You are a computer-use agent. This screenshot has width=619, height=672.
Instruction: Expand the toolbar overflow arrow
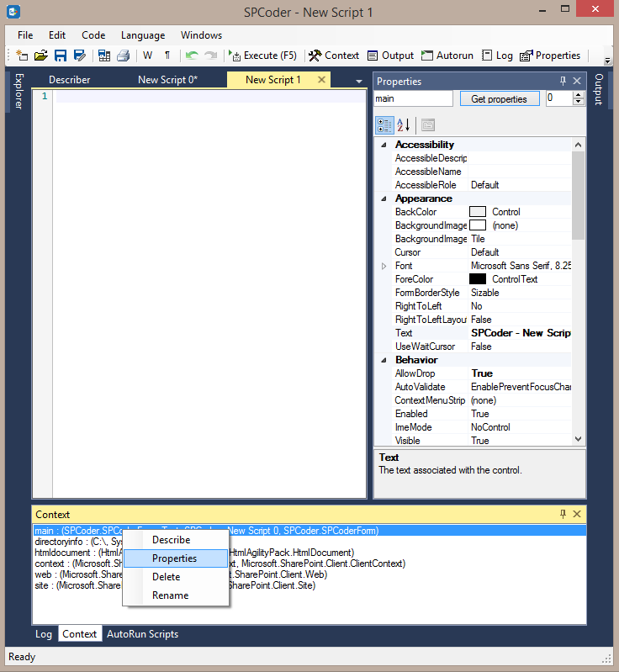click(x=607, y=61)
